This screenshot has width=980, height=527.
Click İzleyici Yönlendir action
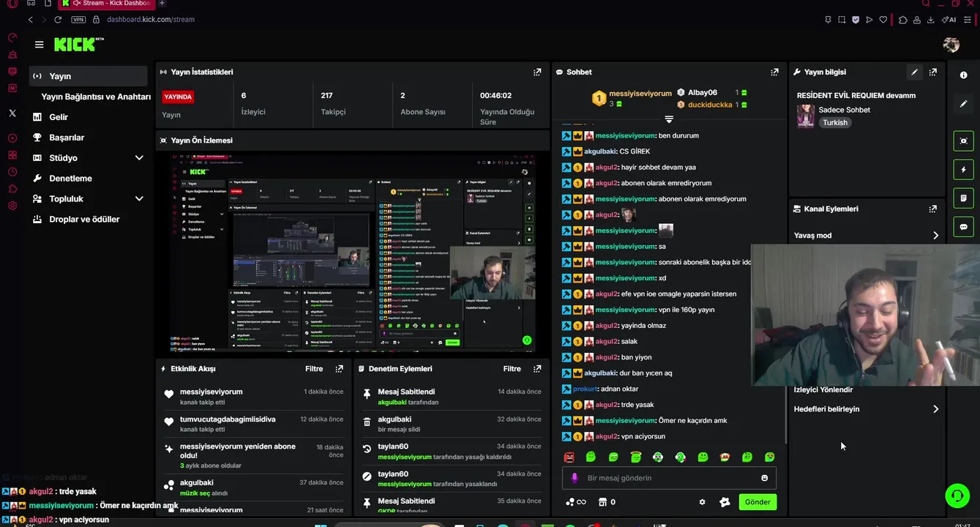[x=823, y=389]
